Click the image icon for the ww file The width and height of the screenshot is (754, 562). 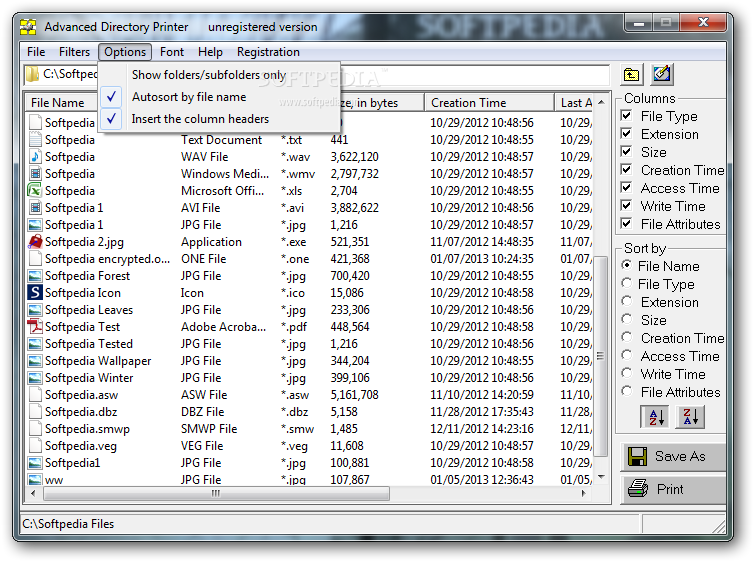[x=35, y=479]
